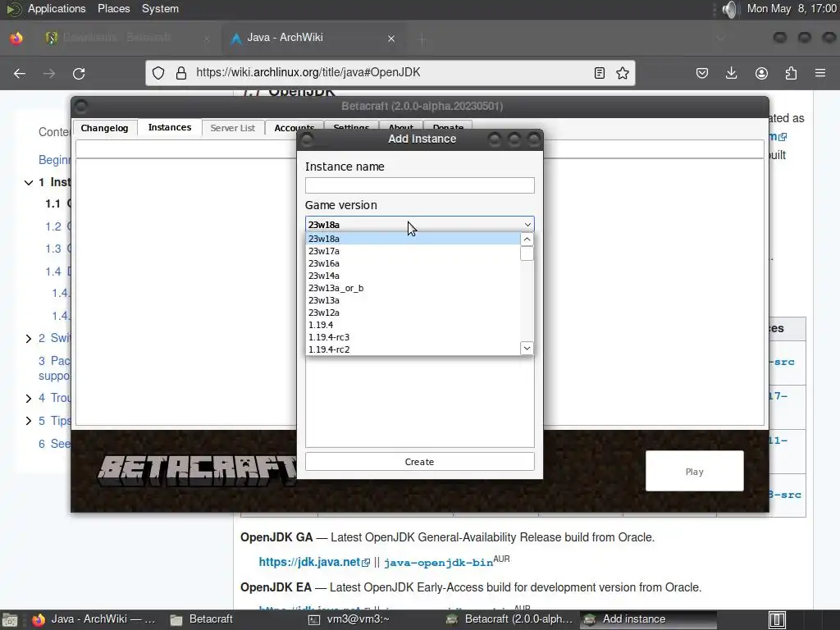840x630 pixels.
Task: Expand section 5 in wiki contents
Action: pyautogui.click(x=29, y=421)
